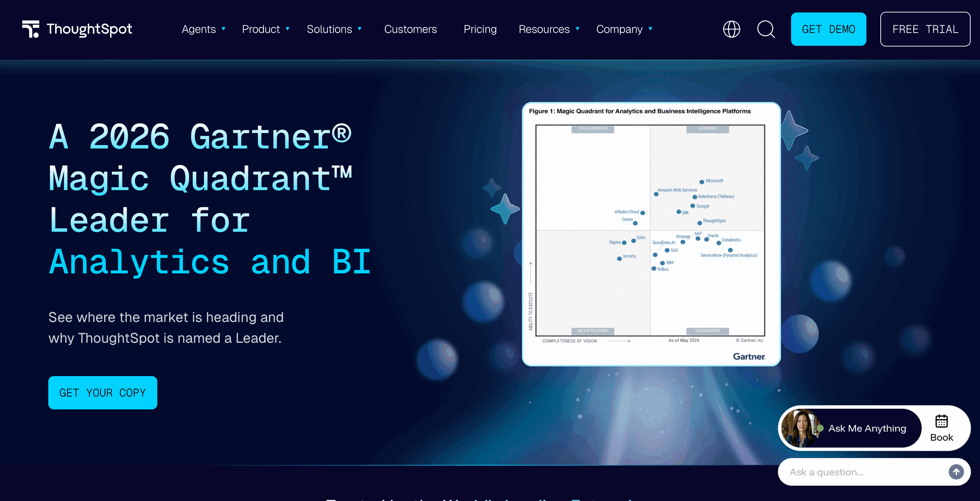The image size is (980, 501).
Task: Click the hero headline text
Action: click(x=210, y=199)
